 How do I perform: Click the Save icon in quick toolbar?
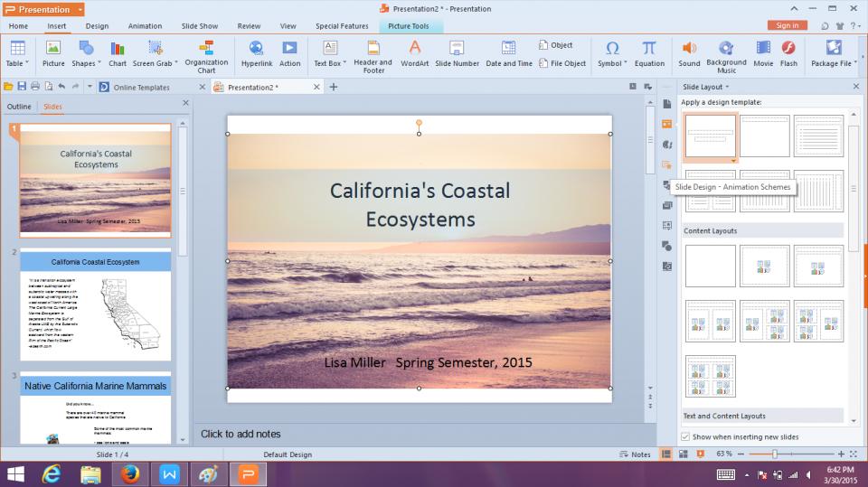tap(22, 87)
